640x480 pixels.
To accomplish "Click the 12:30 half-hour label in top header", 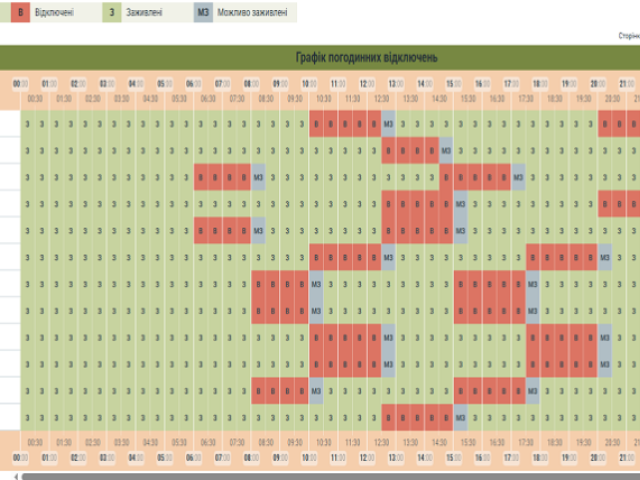I will coord(381,99).
